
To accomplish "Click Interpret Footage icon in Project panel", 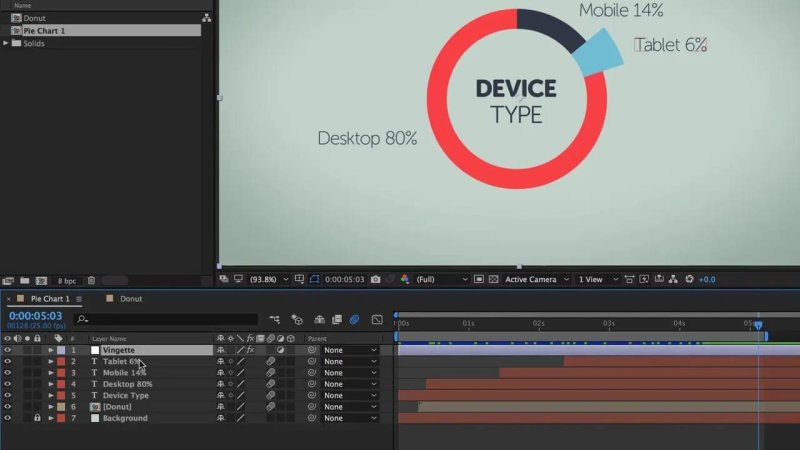I will (x=8, y=281).
